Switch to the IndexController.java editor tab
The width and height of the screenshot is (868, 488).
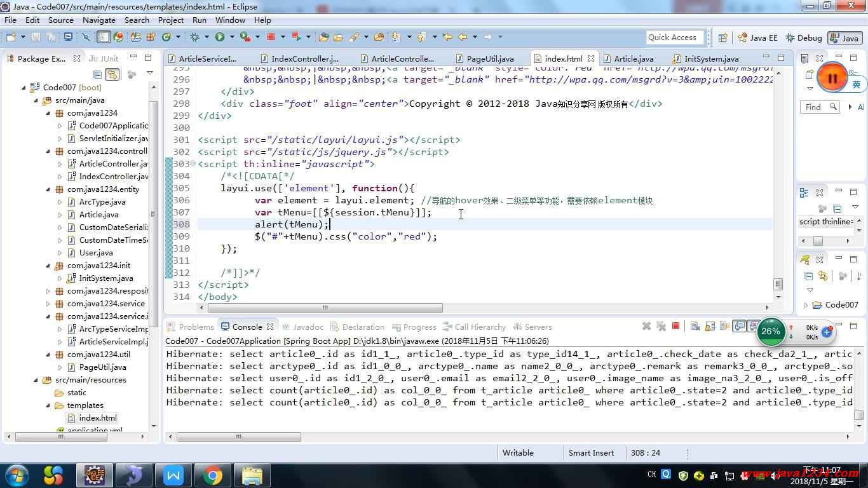(x=300, y=58)
